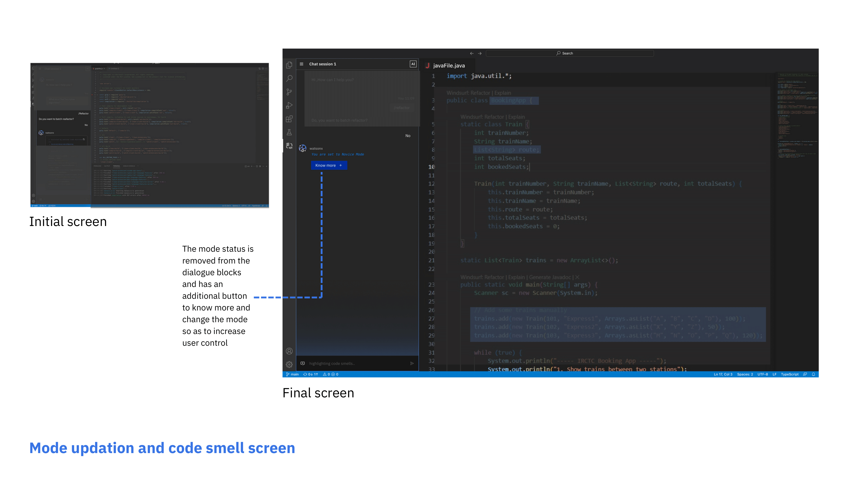Click line number 10 in the gutter

(431, 167)
